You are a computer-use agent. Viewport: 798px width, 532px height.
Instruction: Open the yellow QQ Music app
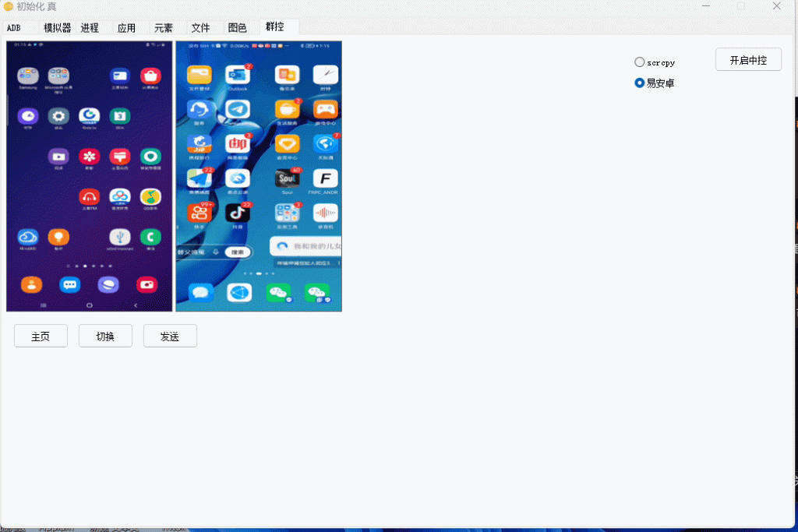click(x=150, y=197)
